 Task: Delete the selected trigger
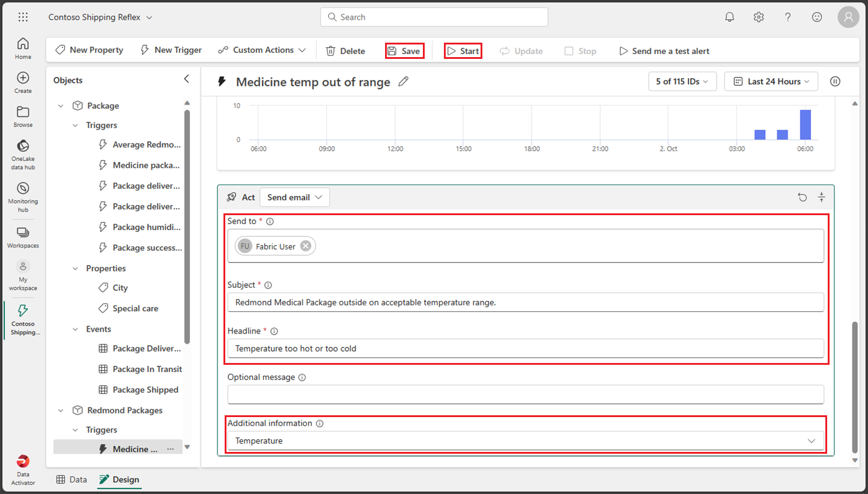[x=345, y=51]
